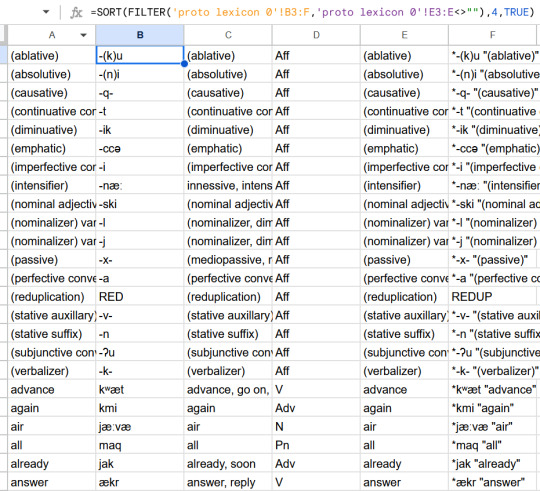Select Aff cell in (ablative) row
This screenshot has width=540, height=491.
[x=316, y=55]
